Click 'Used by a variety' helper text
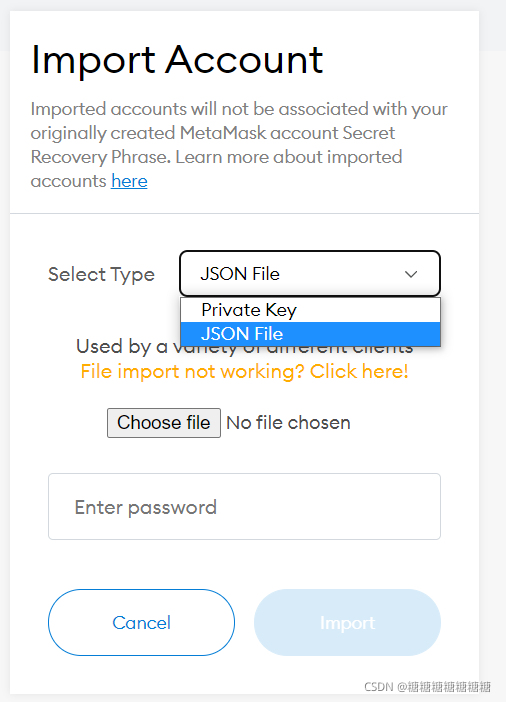Screen dimensions: 506x702 (244, 347)
